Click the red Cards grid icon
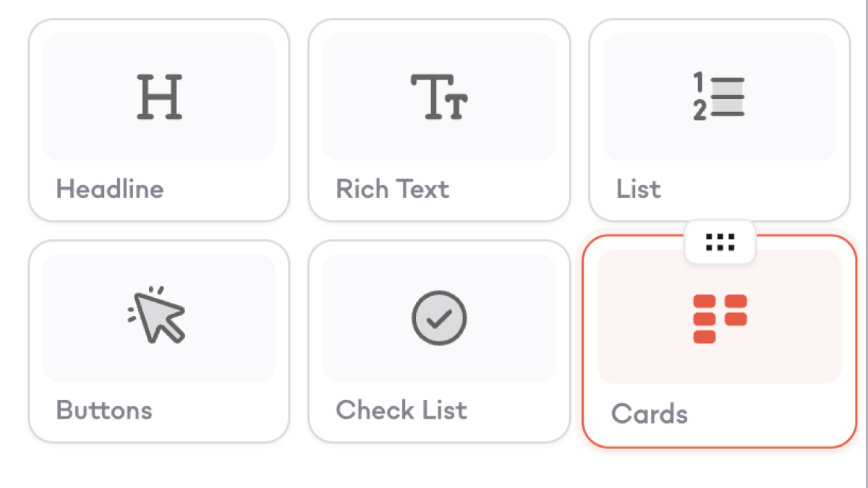 (719, 319)
